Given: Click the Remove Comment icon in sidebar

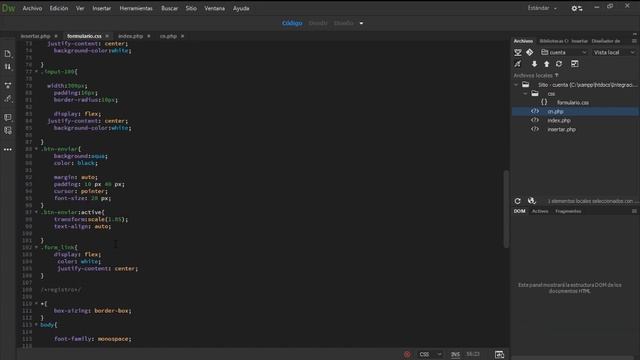Looking at the screenshot, I should point(8,131).
